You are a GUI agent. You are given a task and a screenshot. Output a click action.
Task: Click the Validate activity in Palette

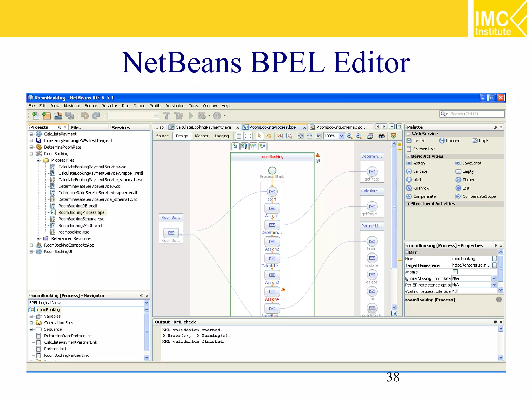click(417, 171)
